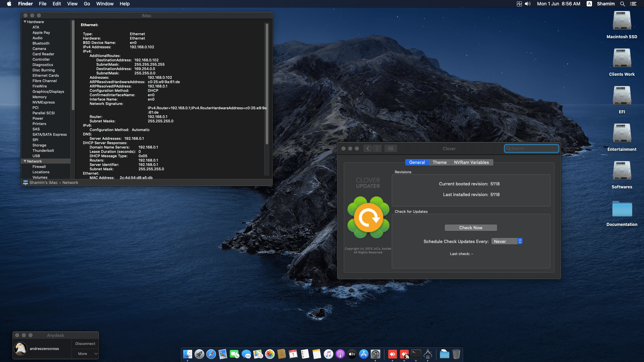
Task: Open Notes from the dock
Action: [317, 354]
